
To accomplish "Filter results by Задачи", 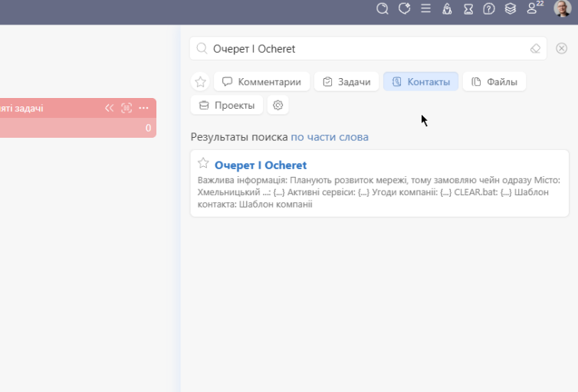I will 346,82.
